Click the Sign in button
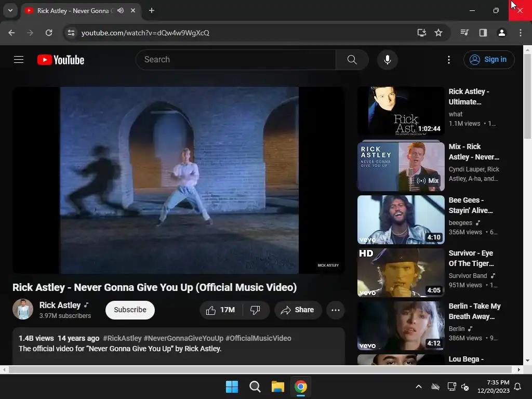This screenshot has height=399, width=532. 489,60
